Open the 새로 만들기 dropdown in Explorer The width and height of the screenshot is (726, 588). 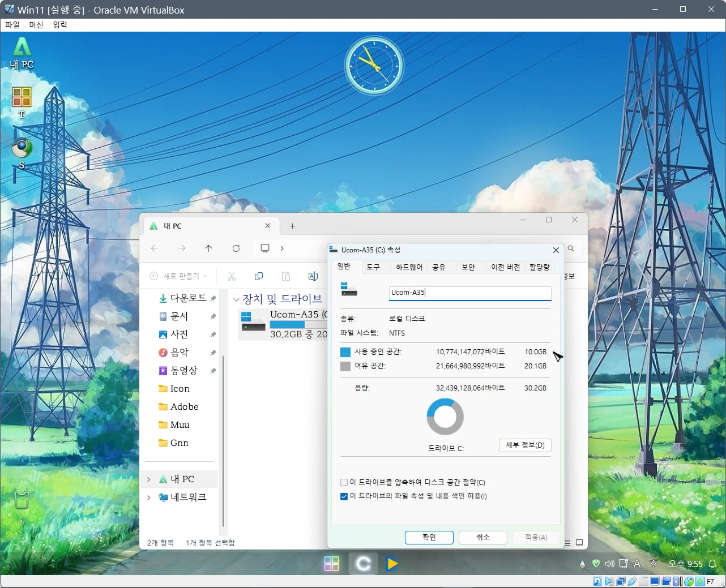178,276
